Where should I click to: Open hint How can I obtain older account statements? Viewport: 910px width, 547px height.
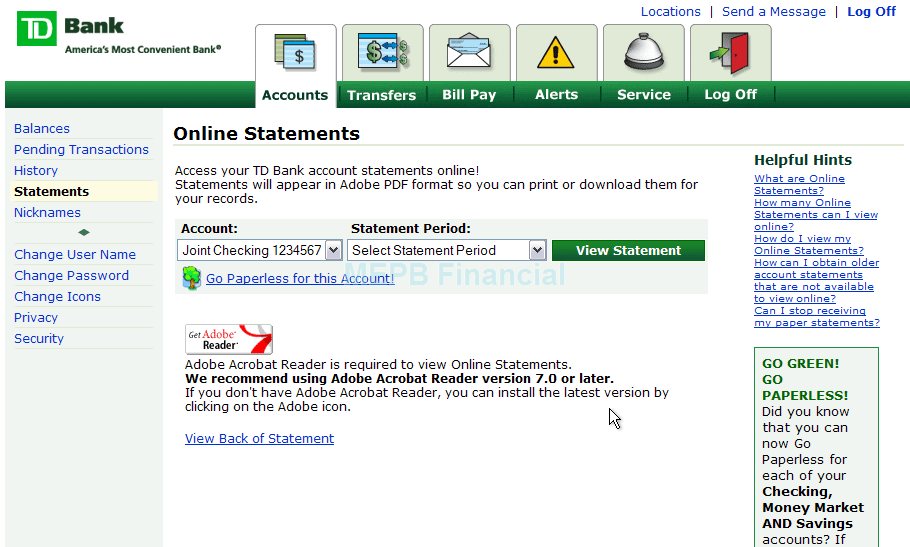click(x=816, y=280)
